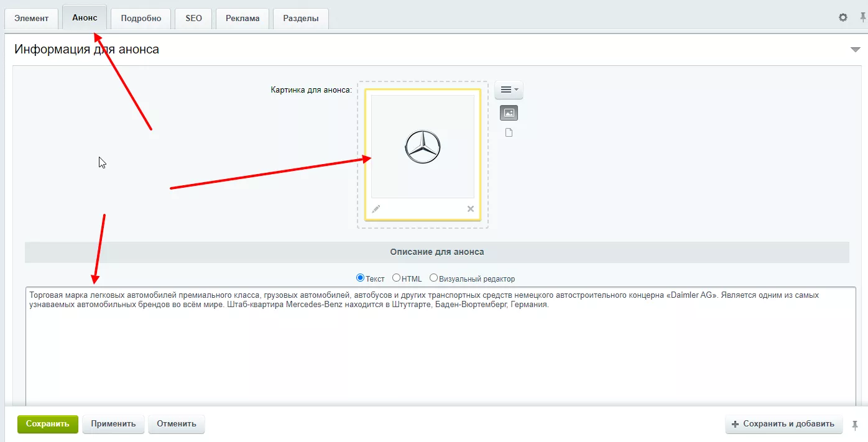Screen dimensions: 868x442
Task: Switch to the Анонс tab
Action: tap(85, 17)
